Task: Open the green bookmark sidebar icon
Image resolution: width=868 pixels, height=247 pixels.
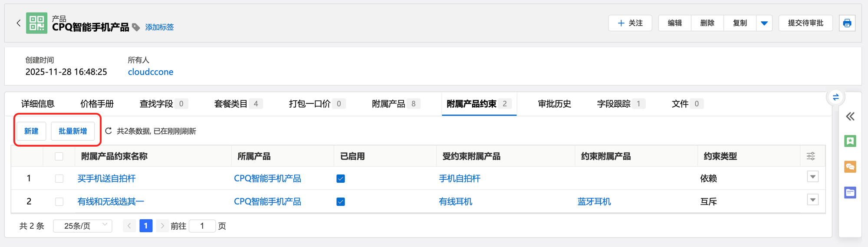Action: pos(850,141)
